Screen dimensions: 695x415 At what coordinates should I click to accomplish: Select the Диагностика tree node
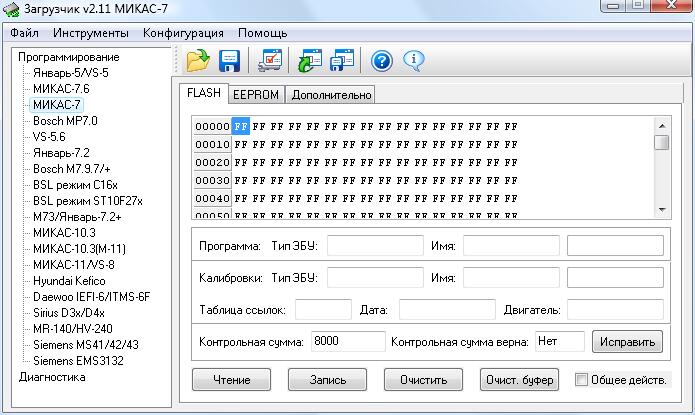(x=52, y=377)
